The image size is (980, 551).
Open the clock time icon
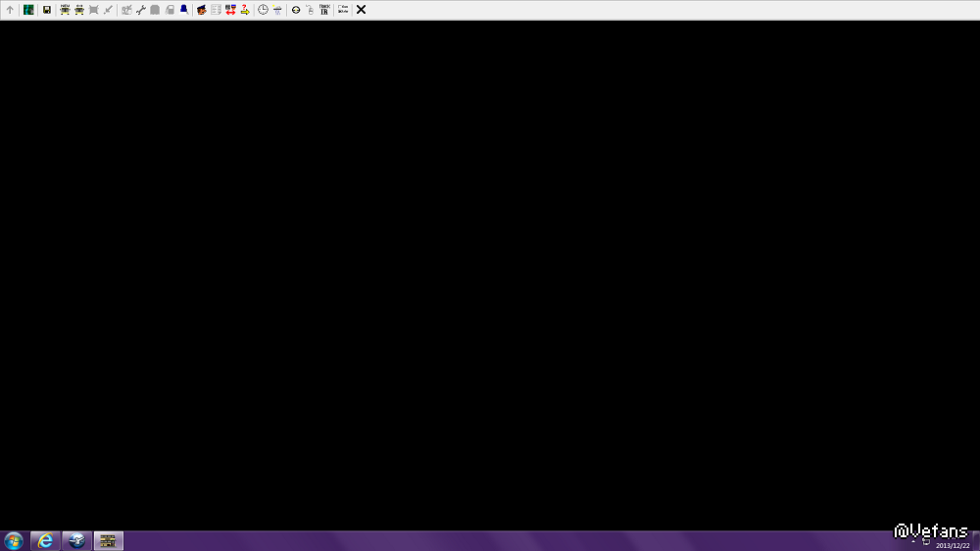coord(263,10)
